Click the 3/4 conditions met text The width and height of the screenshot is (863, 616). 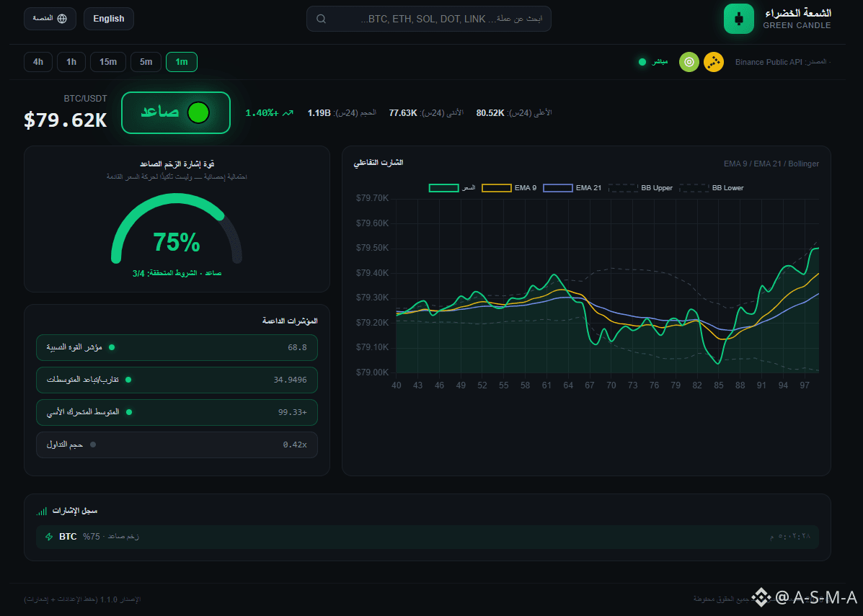(177, 273)
